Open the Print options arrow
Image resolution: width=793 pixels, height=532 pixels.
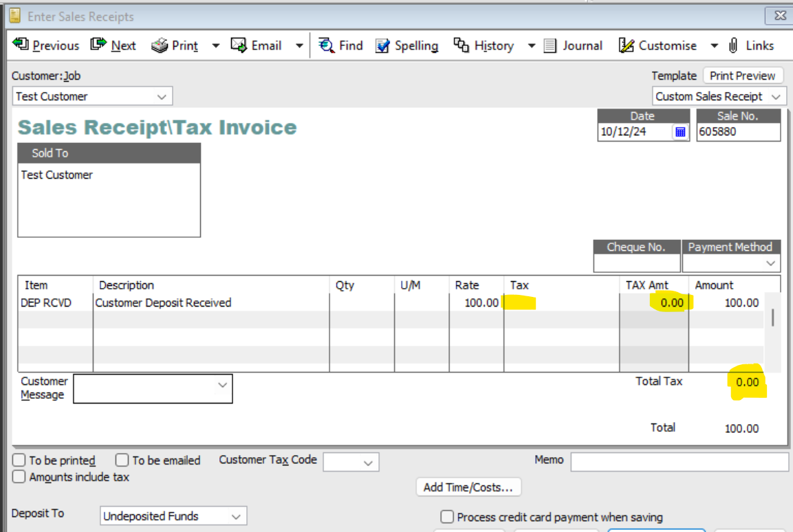216,46
